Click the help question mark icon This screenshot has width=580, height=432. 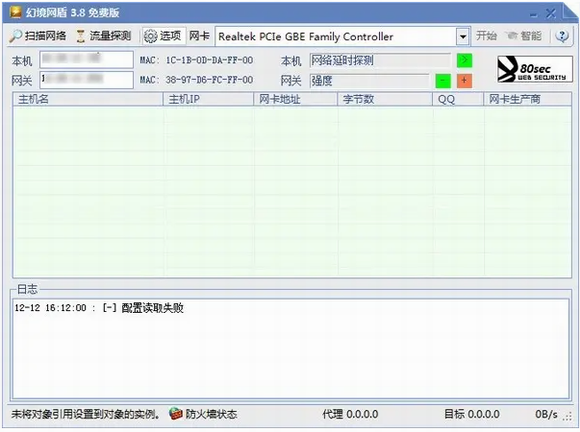[562, 36]
